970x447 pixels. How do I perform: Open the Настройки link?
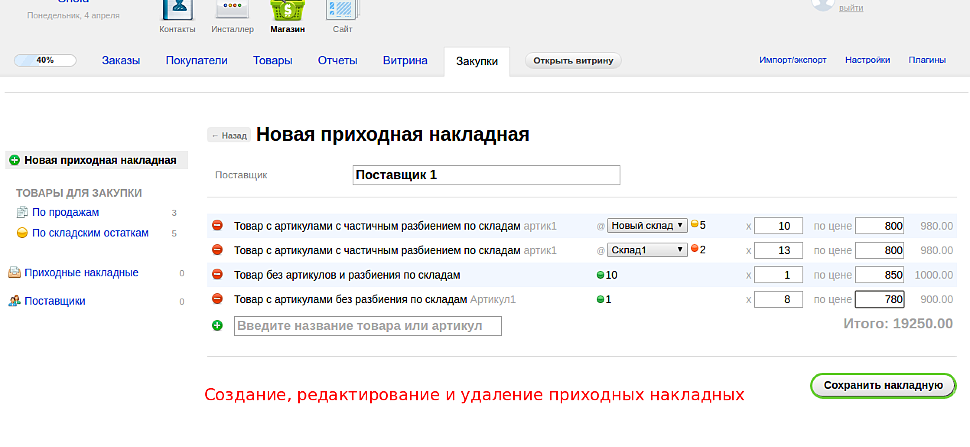(868, 61)
